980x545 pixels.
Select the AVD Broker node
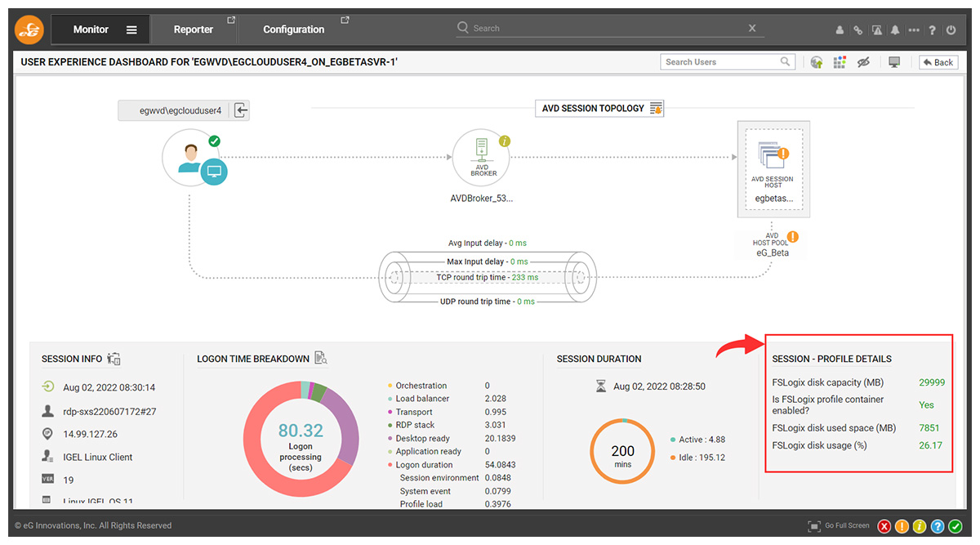click(x=482, y=158)
